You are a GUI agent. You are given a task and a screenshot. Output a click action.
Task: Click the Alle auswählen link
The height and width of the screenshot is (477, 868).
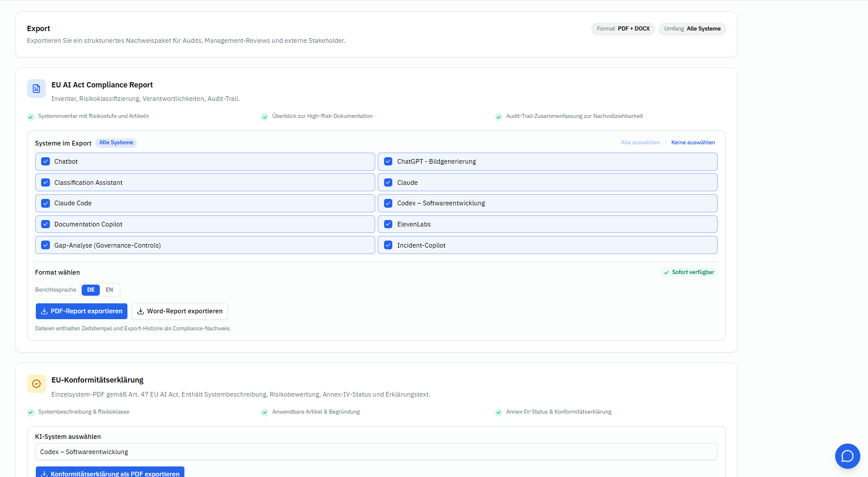(x=640, y=143)
